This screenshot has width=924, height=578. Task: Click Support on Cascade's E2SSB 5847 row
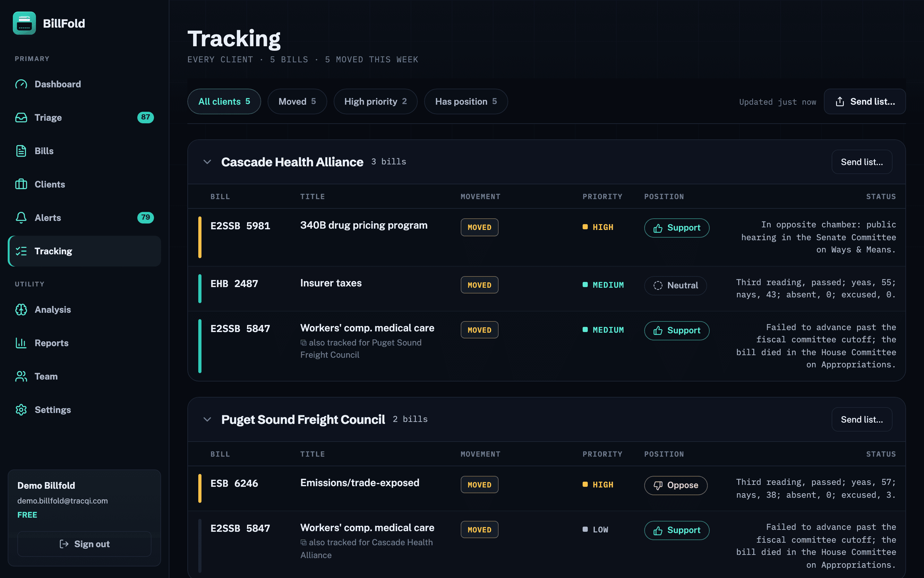[x=677, y=330]
